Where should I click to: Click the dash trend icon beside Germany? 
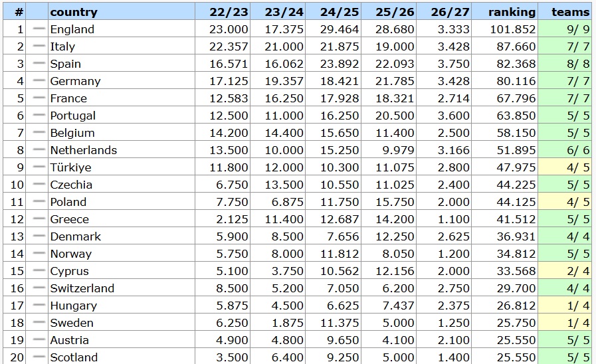click(39, 80)
